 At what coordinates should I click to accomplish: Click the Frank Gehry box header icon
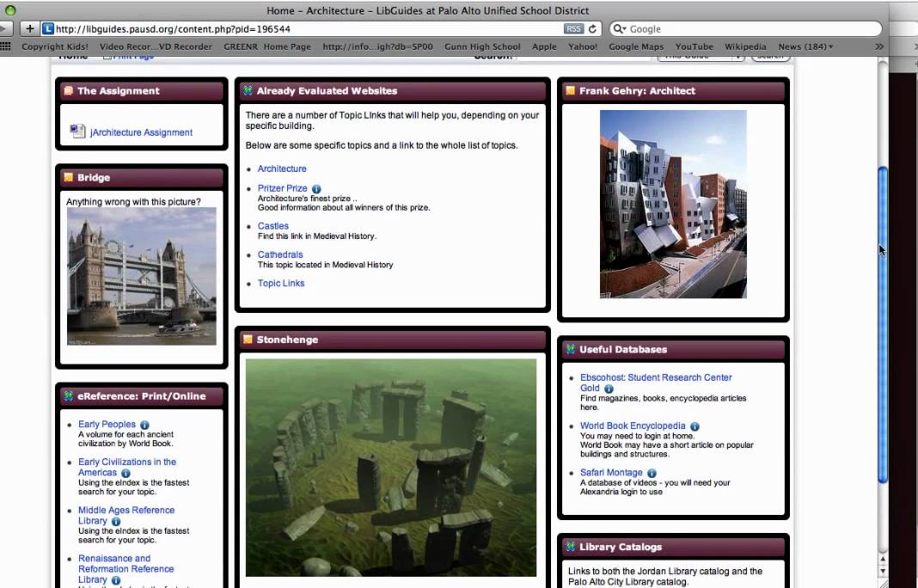[570, 91]
